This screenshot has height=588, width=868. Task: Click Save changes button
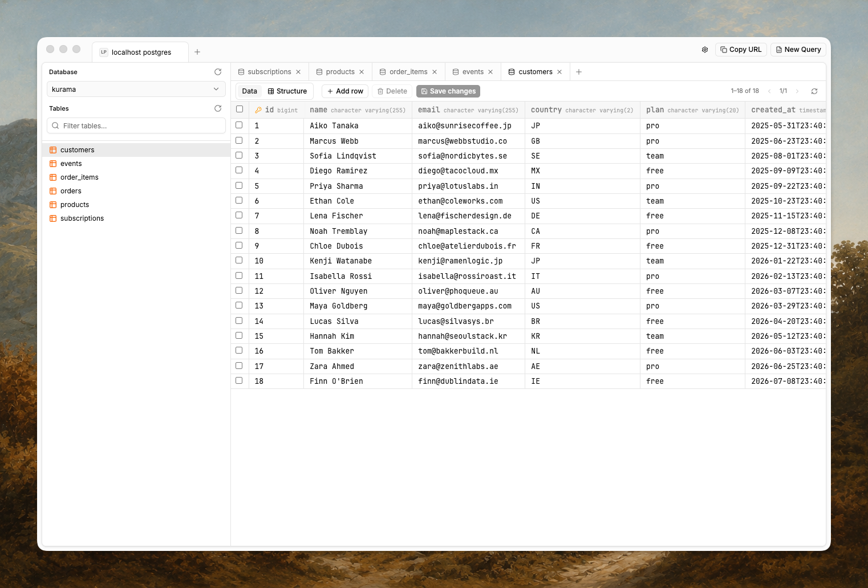[448, 91]
